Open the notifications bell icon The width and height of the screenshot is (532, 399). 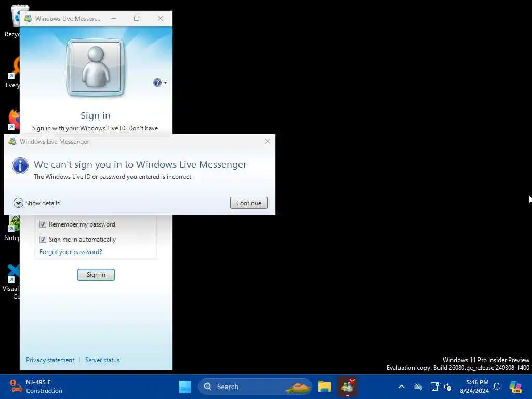(497, 387)
